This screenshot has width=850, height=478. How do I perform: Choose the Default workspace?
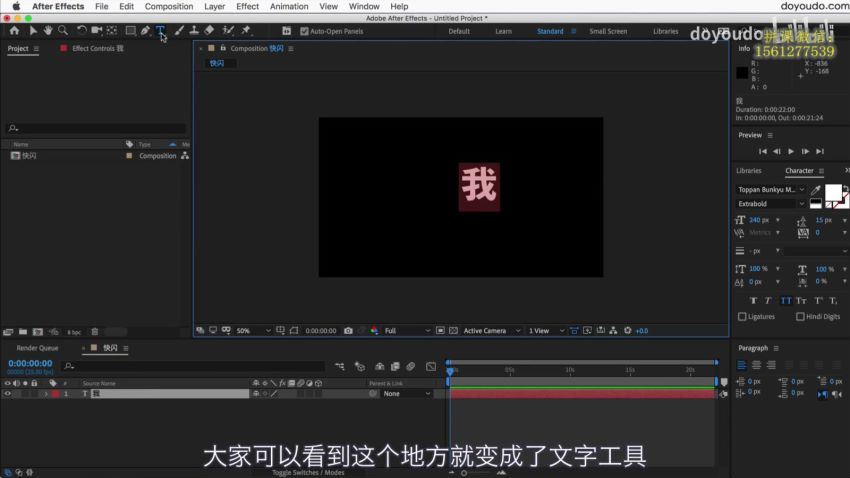pos(459,31)
